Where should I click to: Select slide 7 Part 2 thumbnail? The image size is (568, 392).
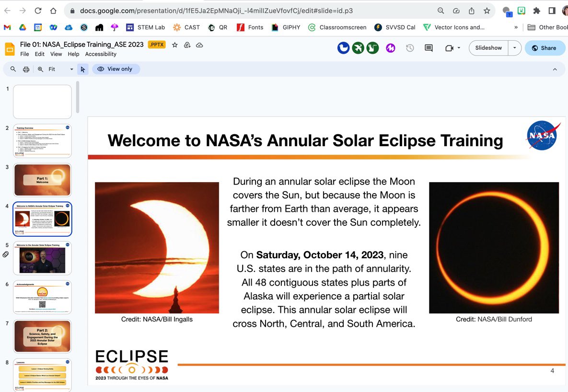(x=42, y=336)
